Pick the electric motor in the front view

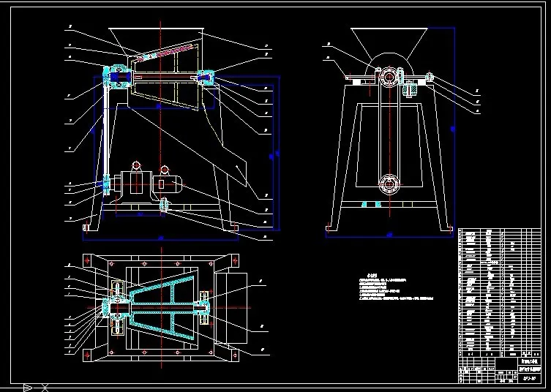tap(168, 184)
